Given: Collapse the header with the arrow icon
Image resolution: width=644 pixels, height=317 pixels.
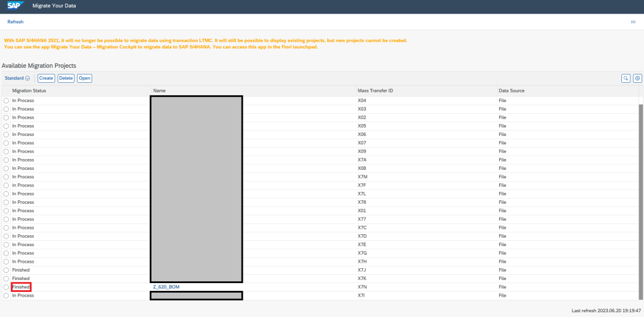Looking at the screenshot, I should coord(633,22).
